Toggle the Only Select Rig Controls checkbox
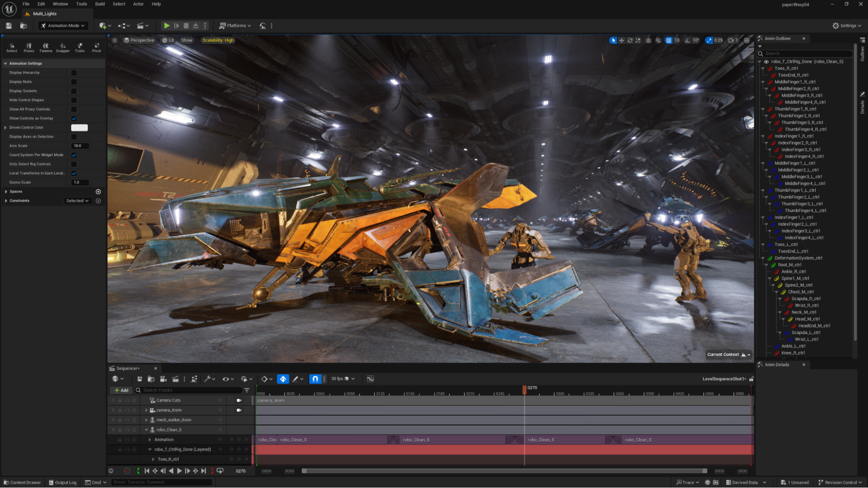The height and width of the screenshot is (488, 868). point(74,164)
